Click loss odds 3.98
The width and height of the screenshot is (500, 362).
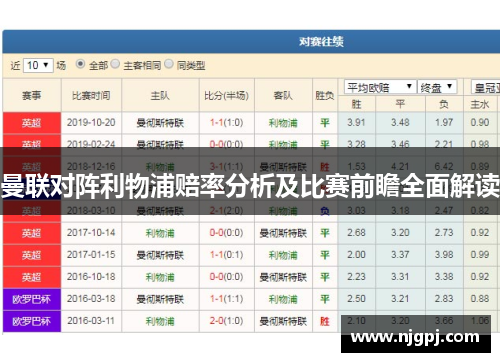(x=444, y=255)
